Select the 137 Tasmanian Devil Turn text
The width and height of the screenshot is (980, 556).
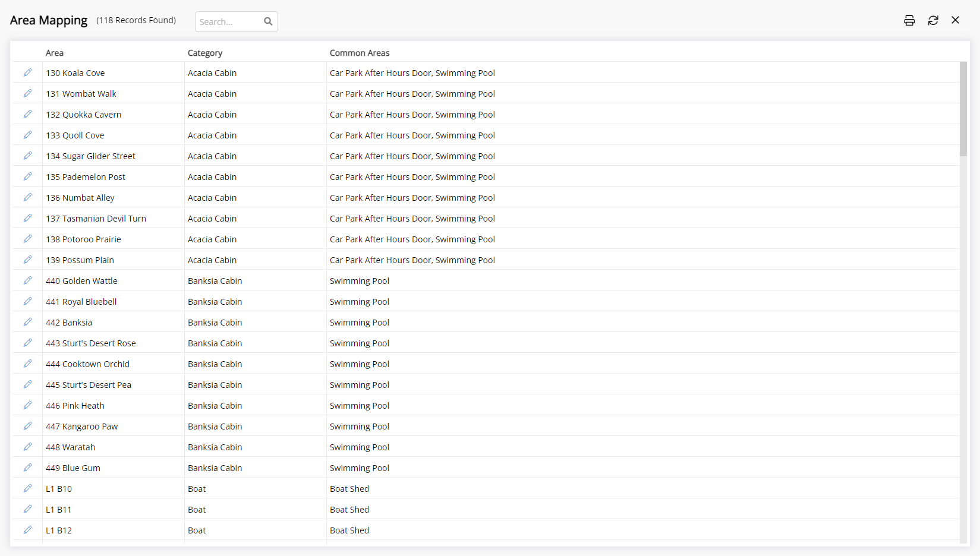pyautogui.click(x=96, y=219)
